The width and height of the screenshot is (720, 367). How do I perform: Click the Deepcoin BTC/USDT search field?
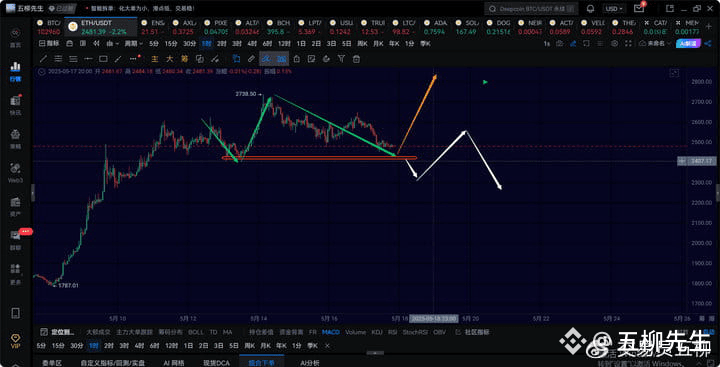[531, 9]
